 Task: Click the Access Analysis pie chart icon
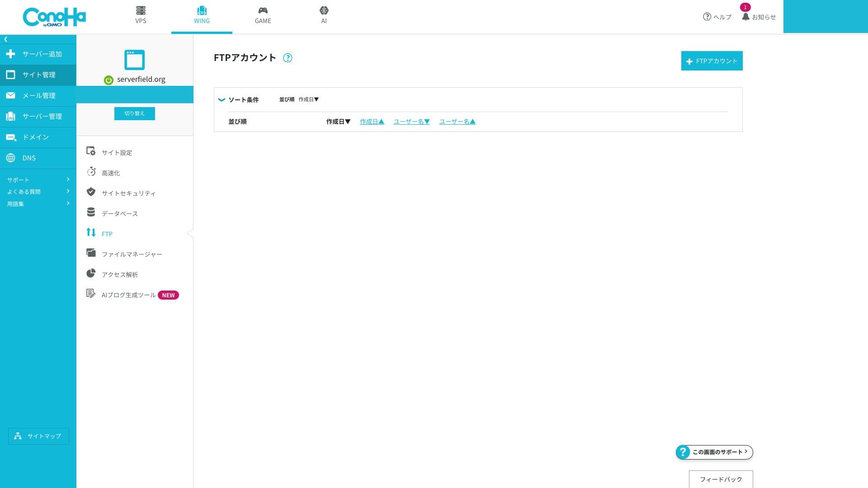pyautogui.click(x=91, y=273)
